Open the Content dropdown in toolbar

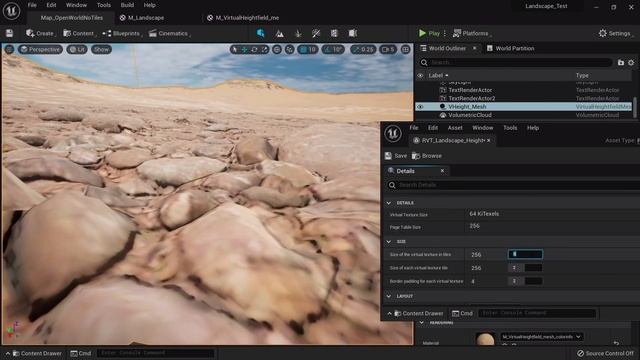coord(79,33)
